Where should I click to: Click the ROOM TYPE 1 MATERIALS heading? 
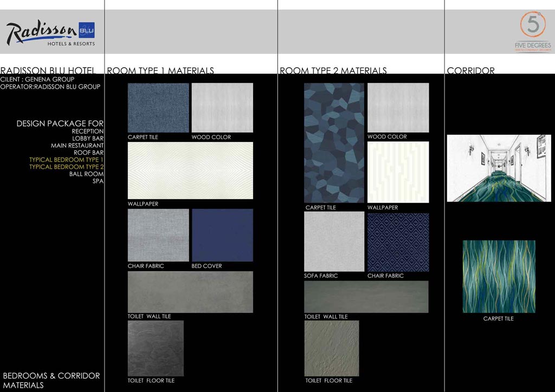[x=160, y=71]
